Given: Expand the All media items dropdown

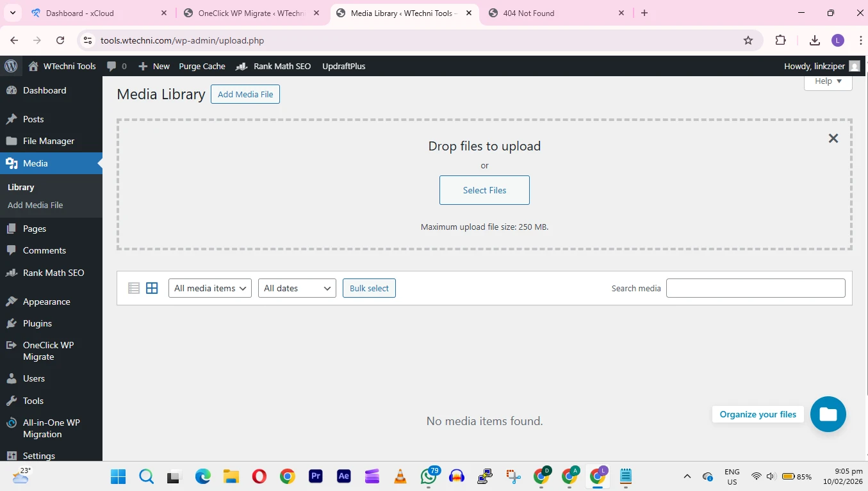Looking at the screenshot, I should coord(210,288).
